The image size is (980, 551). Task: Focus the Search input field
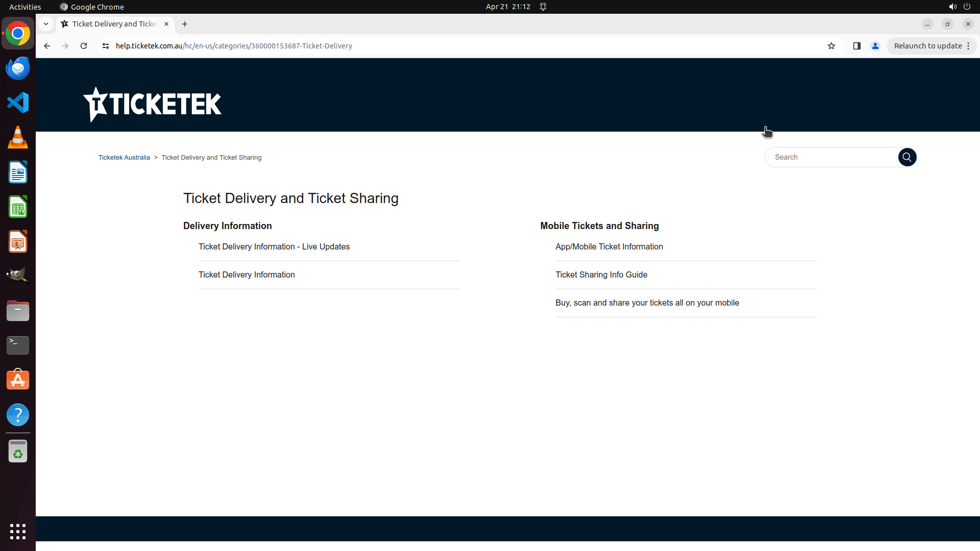(832, 157)
